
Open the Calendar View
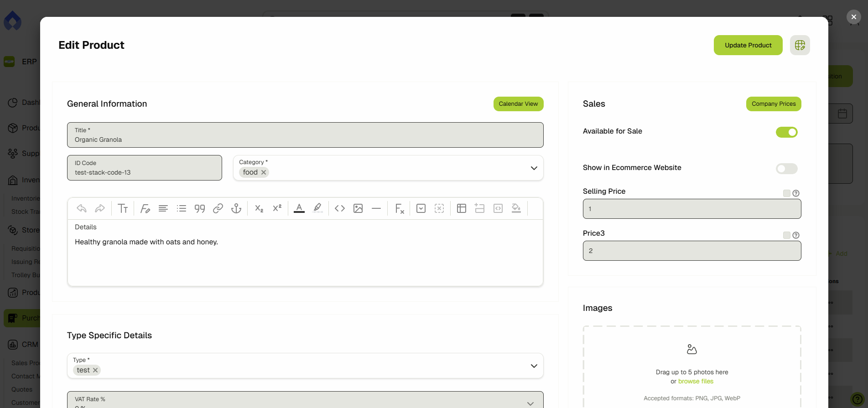(x=518, y=104)
